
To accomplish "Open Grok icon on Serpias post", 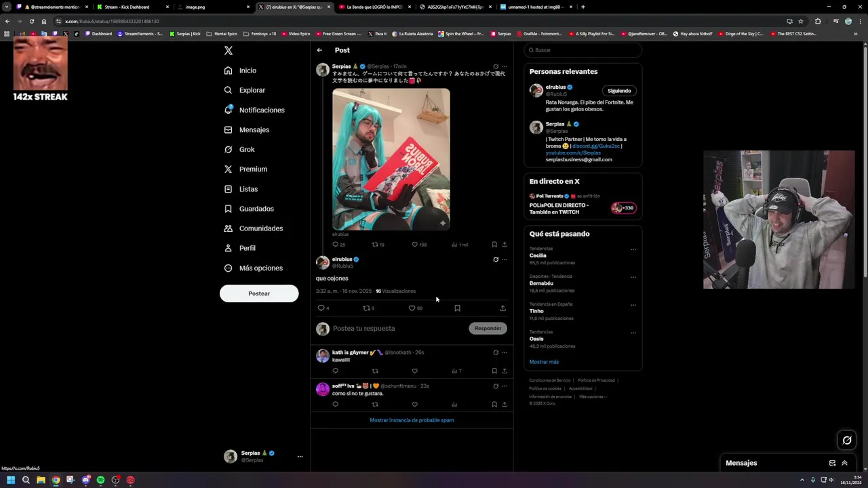I will pos(496,66).
